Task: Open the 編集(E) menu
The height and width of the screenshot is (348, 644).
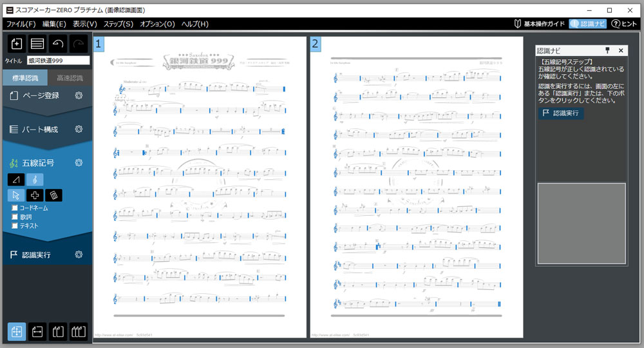Action: tap(54, 24)
